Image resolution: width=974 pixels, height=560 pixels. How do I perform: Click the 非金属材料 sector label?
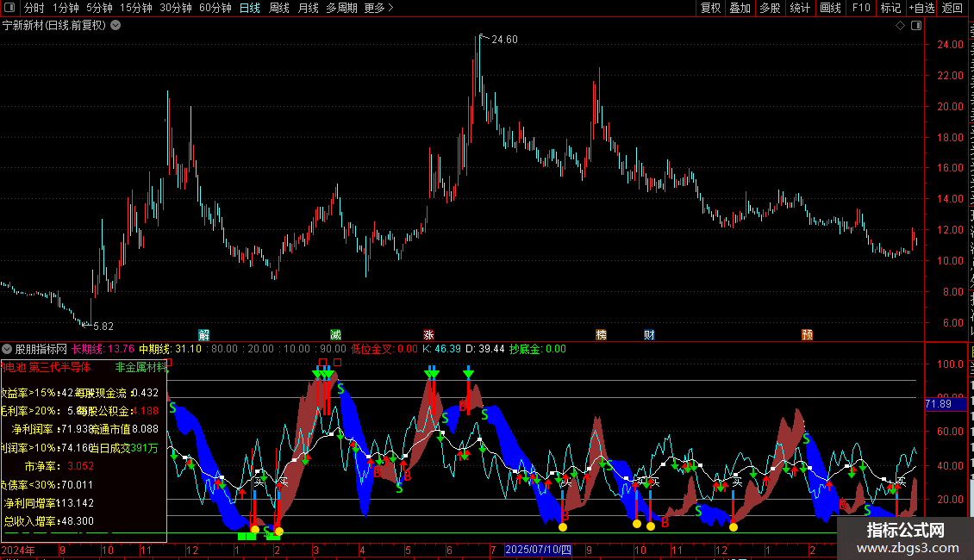(x=141, y=368)
